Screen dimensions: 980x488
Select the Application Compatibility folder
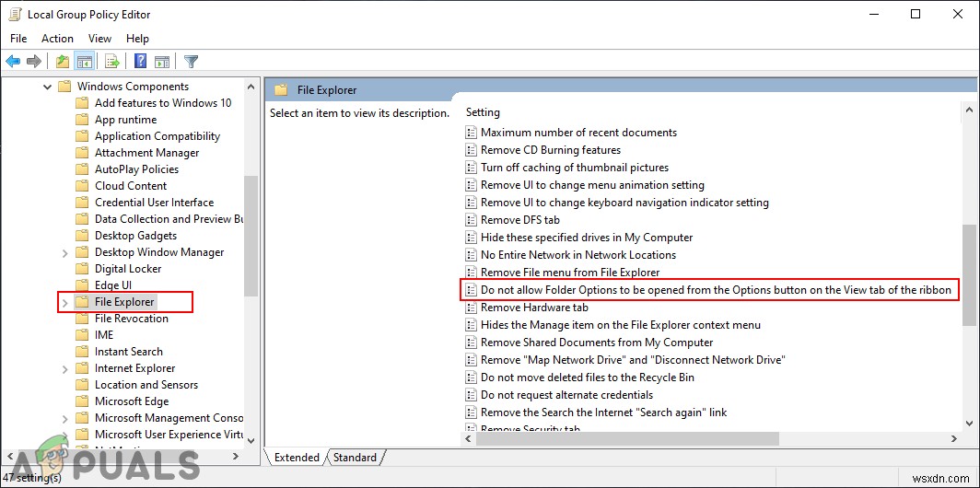(x=157, y=136)
